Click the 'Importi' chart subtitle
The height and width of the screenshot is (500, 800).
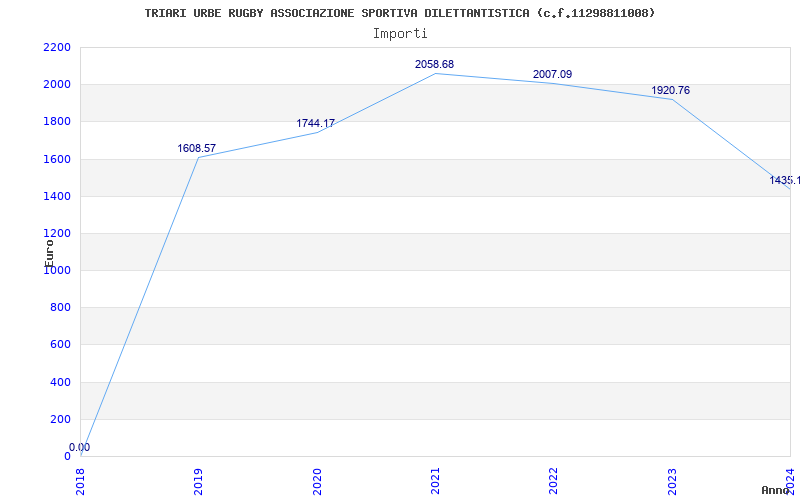point(400,34)
